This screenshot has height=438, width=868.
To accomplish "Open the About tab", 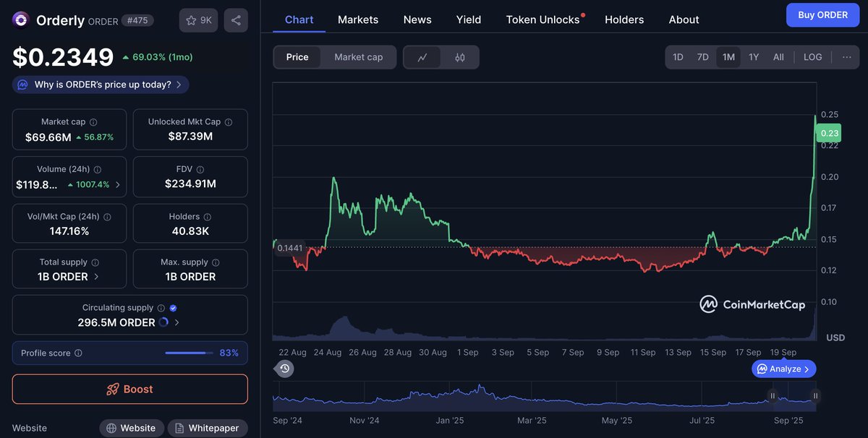I will [x=684, y=20].
